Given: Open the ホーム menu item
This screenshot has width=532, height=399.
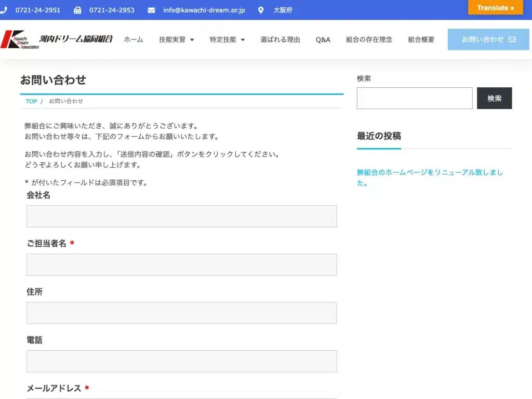Looking at the screenshot, I should 134,39.
